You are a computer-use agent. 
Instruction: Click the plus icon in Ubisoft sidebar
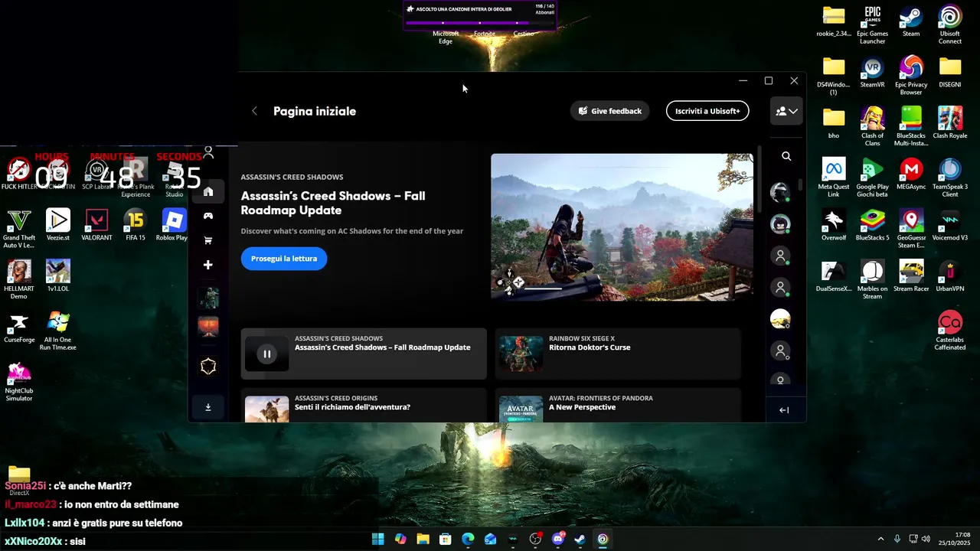(208, 265)
